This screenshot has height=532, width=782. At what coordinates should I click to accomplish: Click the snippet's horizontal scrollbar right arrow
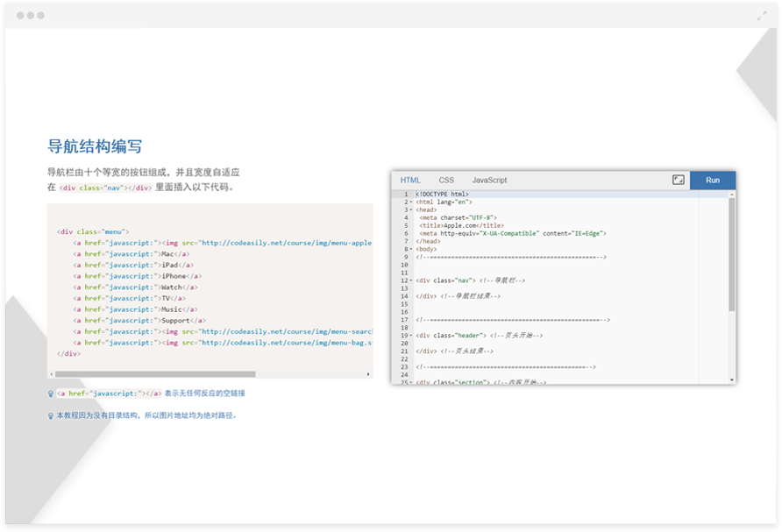tap(369, 374)
